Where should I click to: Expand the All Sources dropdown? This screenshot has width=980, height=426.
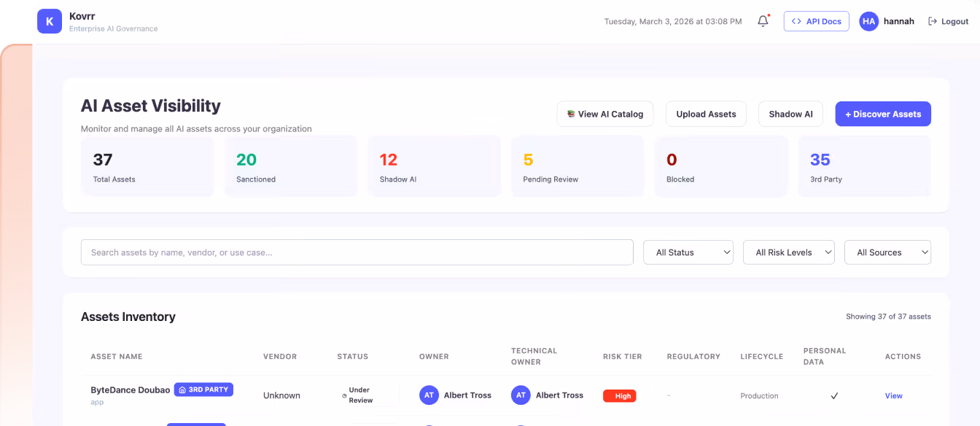pyautogui.click(x=887, y=252)
